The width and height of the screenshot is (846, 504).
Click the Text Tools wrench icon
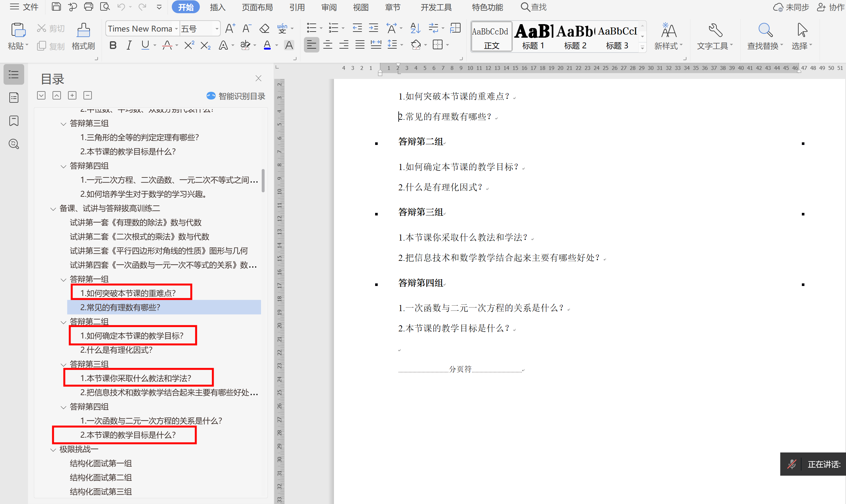click(715, 31)
